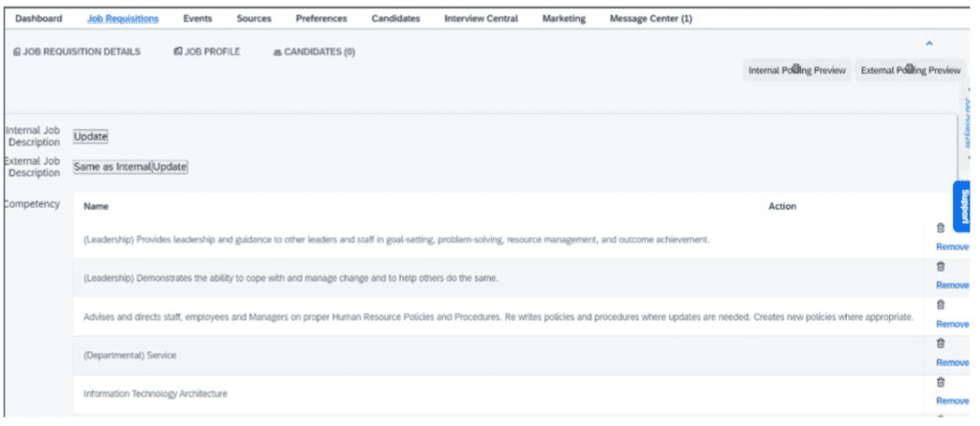Click Internal Posting Preview button
980x426 pixels.
click(797, 71)
